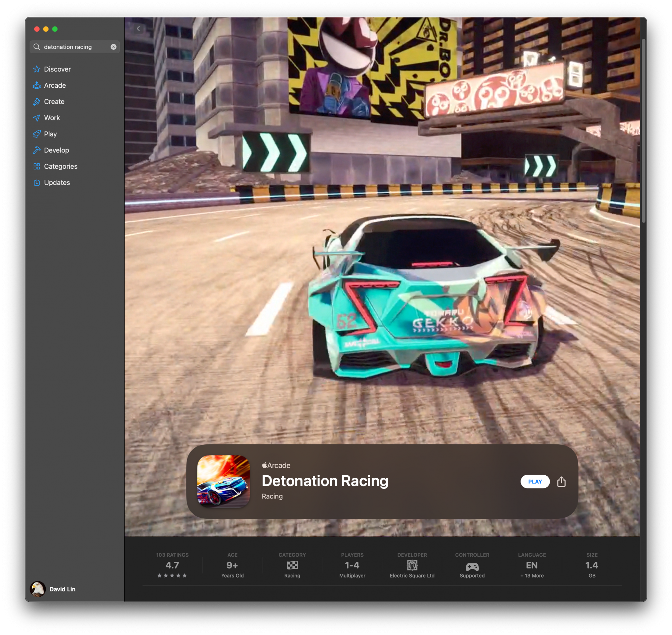Viewport: 672px width, 635px height.
Task: Click the 103 RATINGS label
Action: point(172,555)
